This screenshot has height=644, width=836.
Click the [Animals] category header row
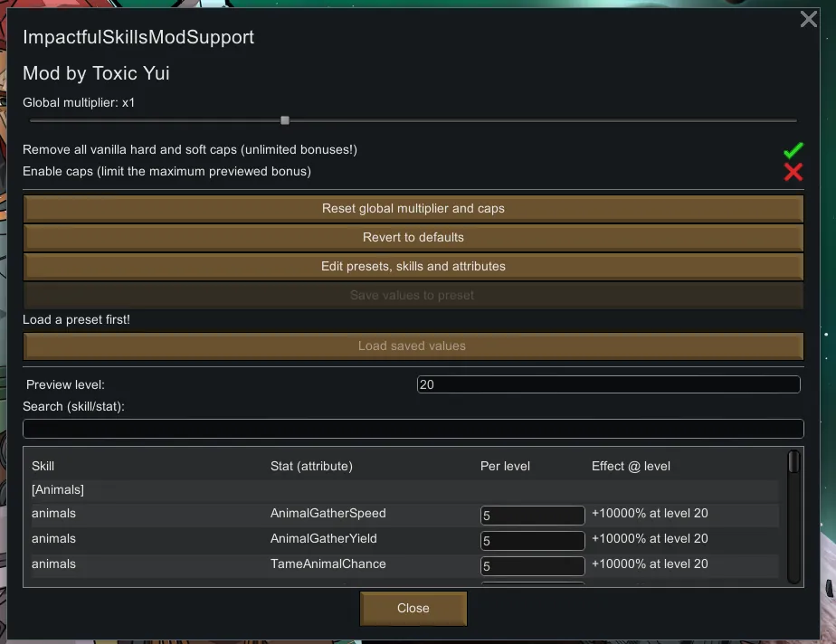pos(58,490)
